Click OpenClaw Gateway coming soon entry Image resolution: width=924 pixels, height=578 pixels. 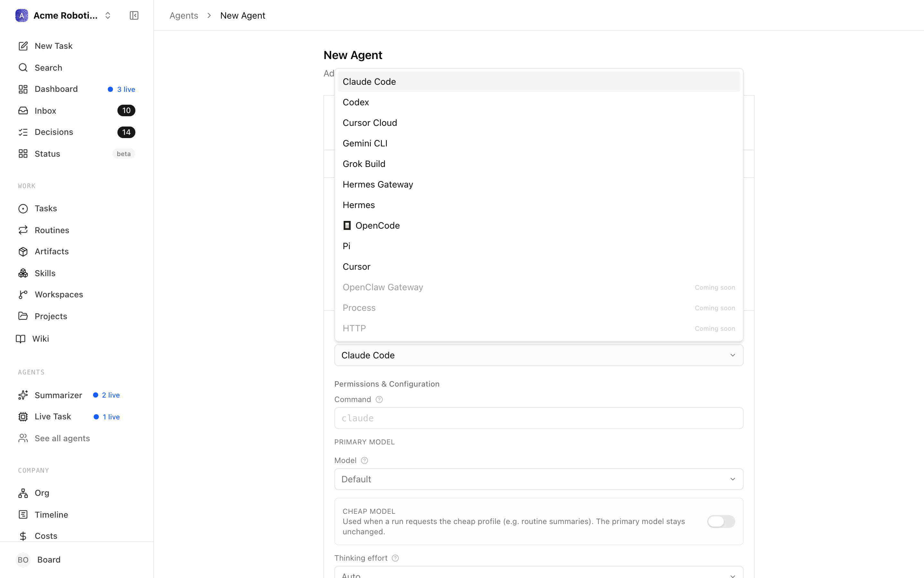[x=539, y=287]
